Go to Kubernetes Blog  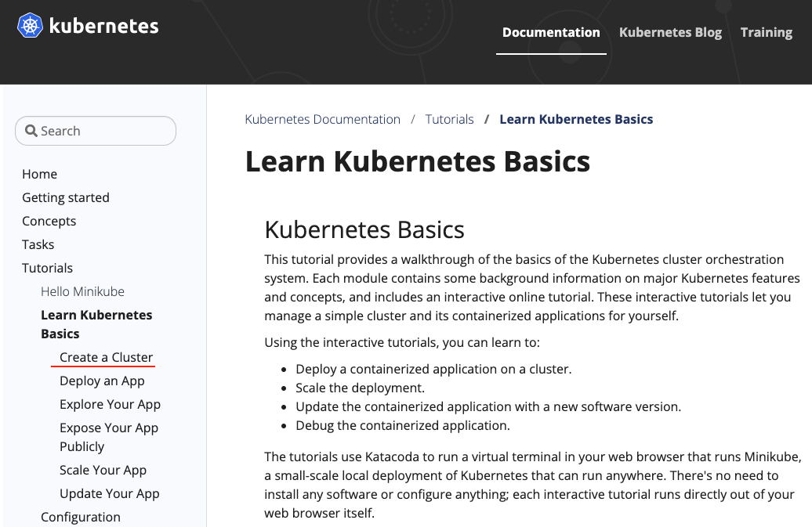tap(670, 32)
